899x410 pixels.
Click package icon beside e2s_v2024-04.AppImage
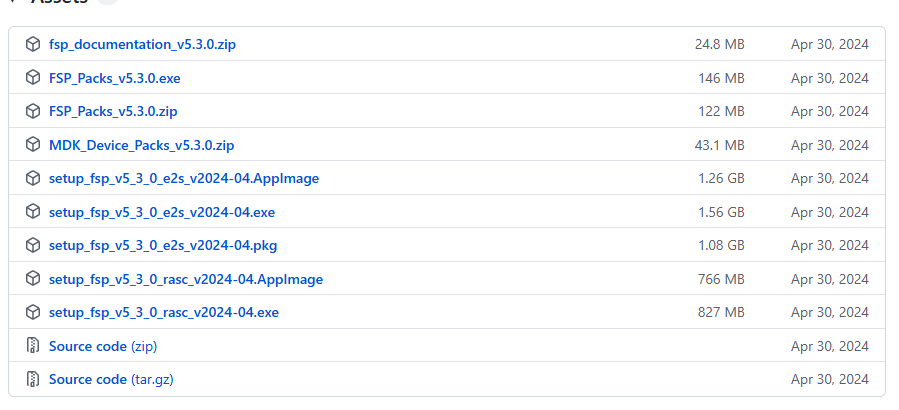click(x=33, y=178)
